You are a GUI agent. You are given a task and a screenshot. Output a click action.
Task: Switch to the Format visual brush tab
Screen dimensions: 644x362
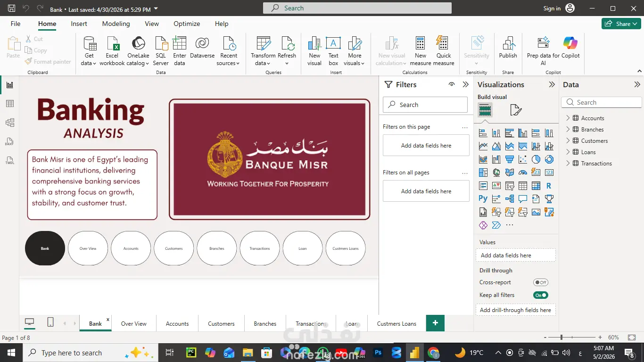516,110
